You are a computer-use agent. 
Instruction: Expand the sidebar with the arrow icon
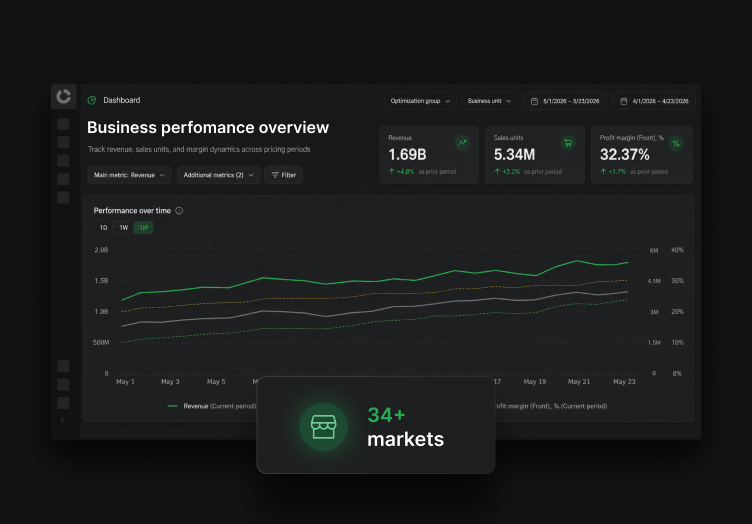[63, 420]
